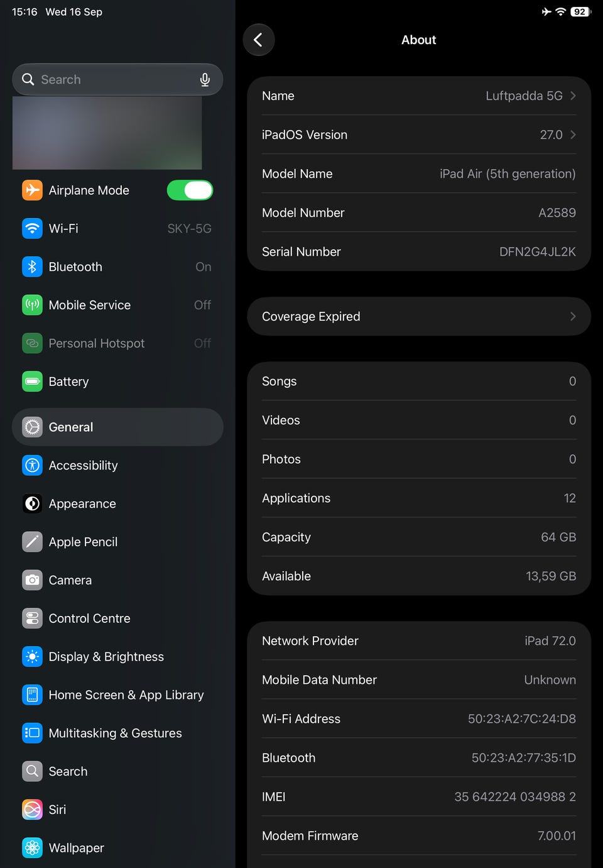
Task: Tap version value 27.0
Action: tap(551, 135)
